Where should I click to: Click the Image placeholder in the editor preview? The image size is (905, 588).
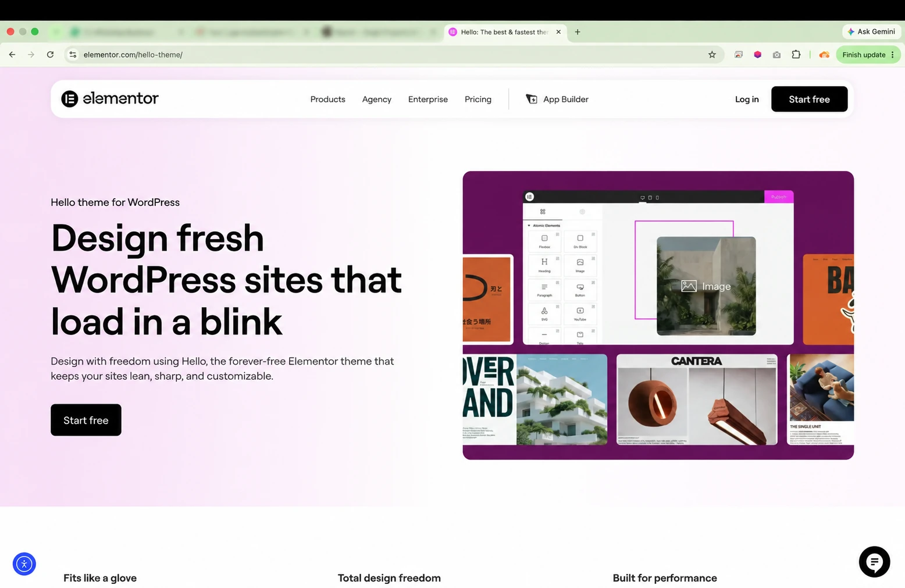tap(706, 286)
